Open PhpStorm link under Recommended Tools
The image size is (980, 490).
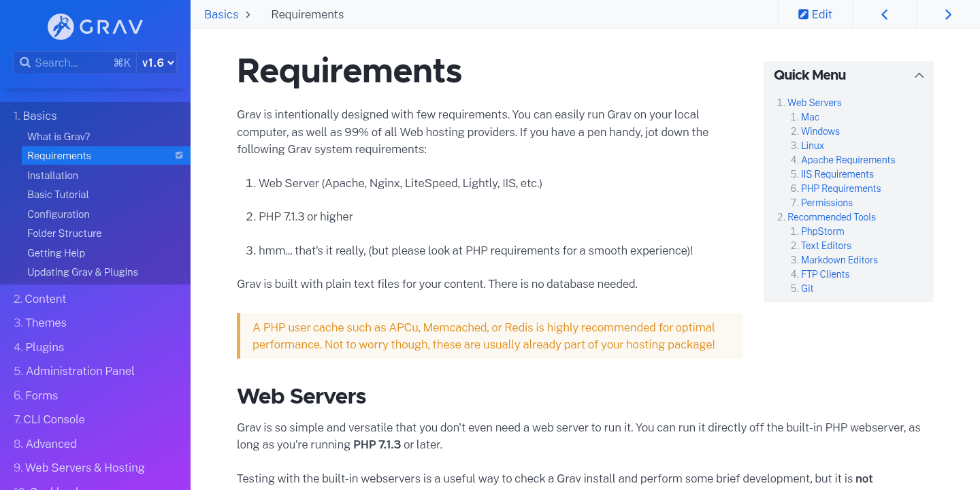tap(822, 231)
